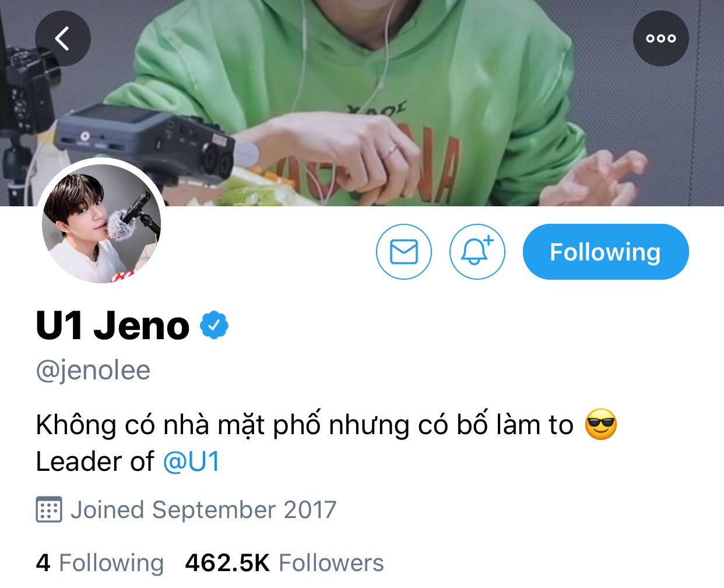Tap the 462.5K follower count number
The height and width of the screenshot is (588, 724).
227,563
